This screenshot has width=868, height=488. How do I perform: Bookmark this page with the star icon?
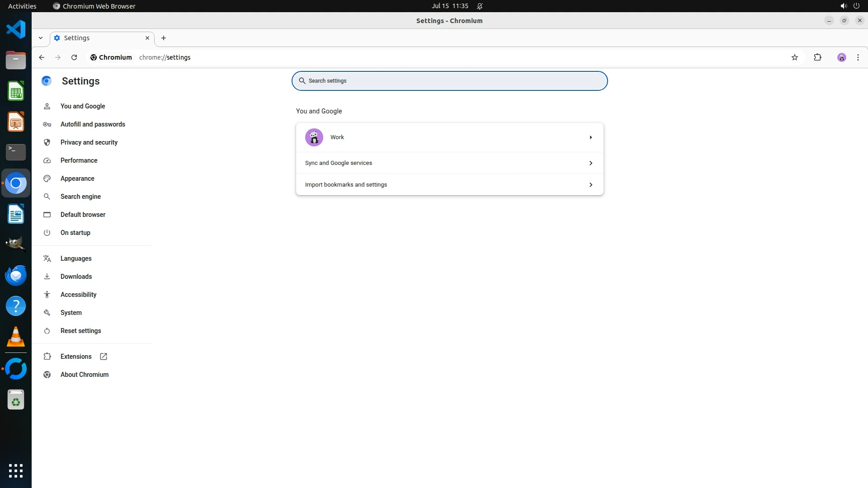795,57
